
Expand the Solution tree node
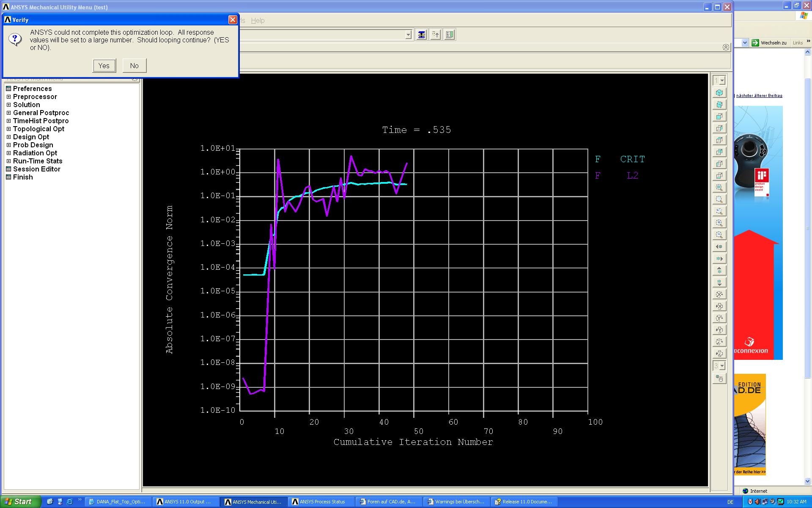[8, 105]
